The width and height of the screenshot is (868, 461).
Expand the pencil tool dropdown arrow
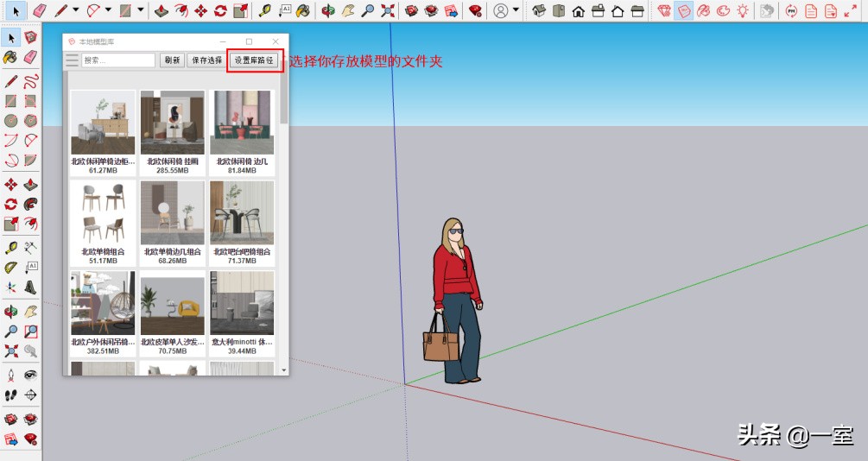tap(75, 11)
